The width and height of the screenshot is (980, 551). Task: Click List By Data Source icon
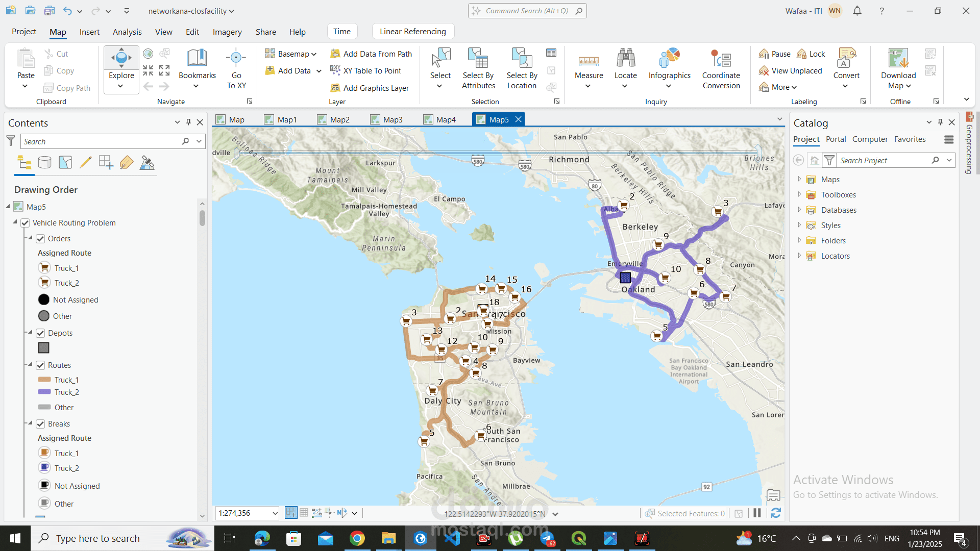tap(45, 163)
